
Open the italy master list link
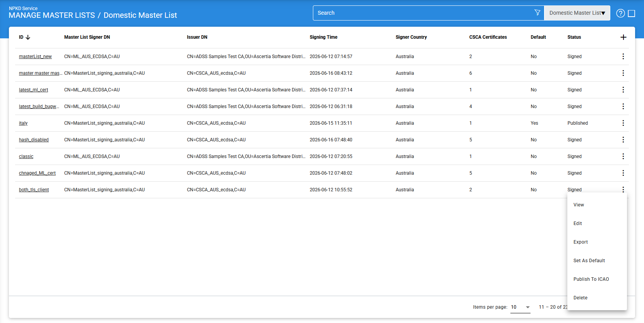click(23, 123)
